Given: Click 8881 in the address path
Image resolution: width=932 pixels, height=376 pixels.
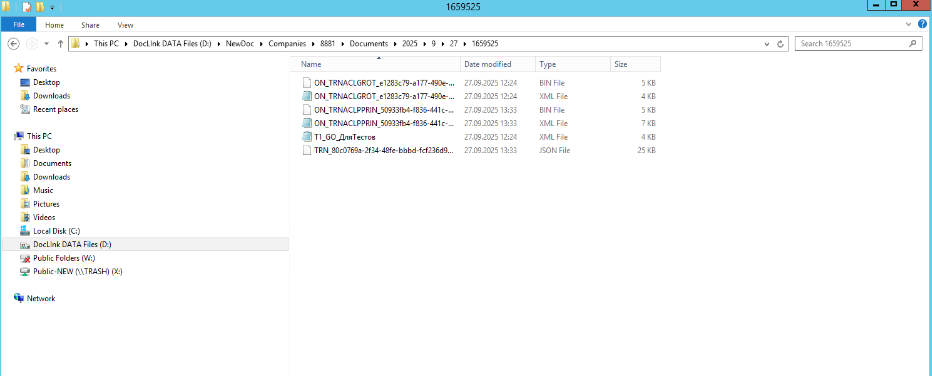Looking at the screenshot, I should point(328,44).
